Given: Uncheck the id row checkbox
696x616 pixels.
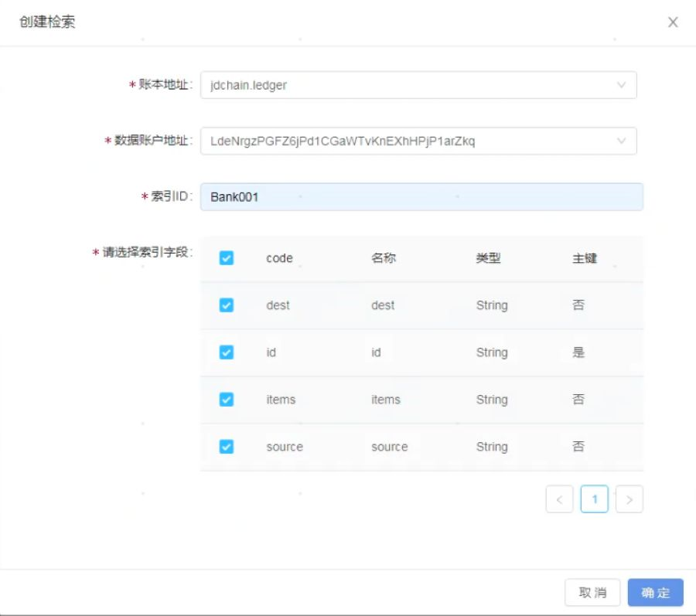Looking at the screenshot, I should pyautogui.click(x=227, y=352).
